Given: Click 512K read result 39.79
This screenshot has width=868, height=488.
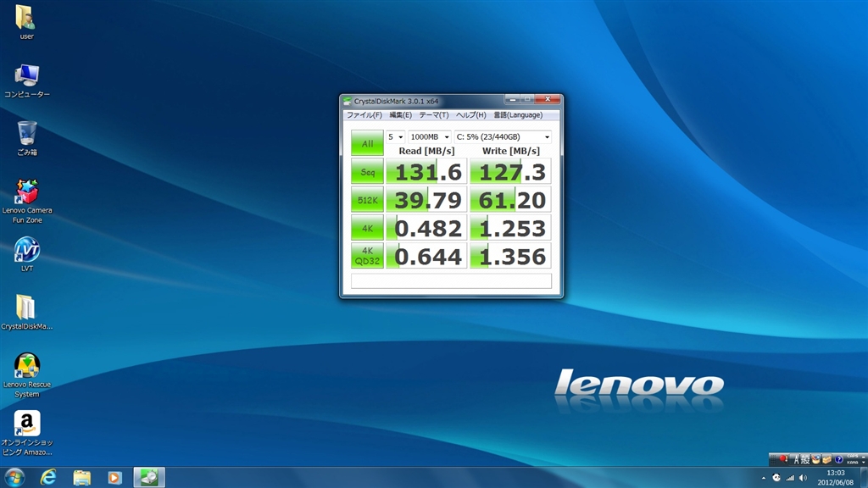Looking at the screenshot, I should (426, 200).
